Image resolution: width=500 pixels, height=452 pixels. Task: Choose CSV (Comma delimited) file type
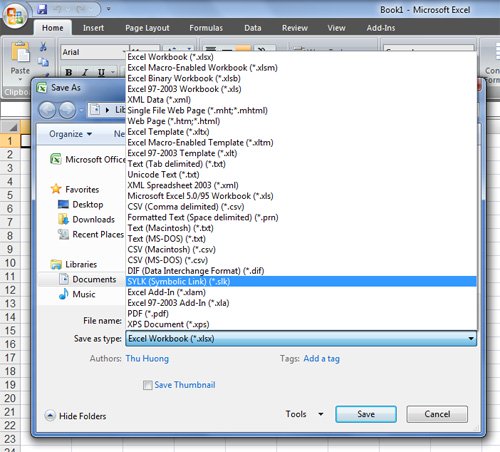pyautogui.click(x=186, y=207)
